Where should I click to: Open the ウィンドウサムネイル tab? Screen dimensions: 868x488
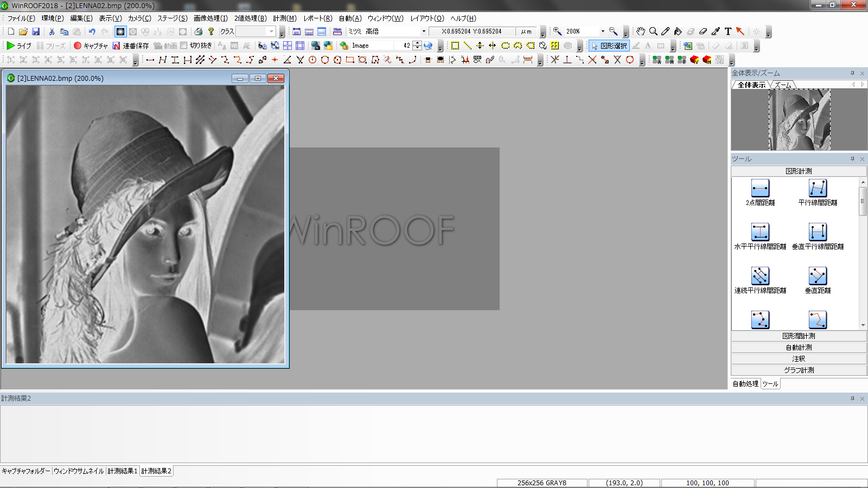coord(79,471)
